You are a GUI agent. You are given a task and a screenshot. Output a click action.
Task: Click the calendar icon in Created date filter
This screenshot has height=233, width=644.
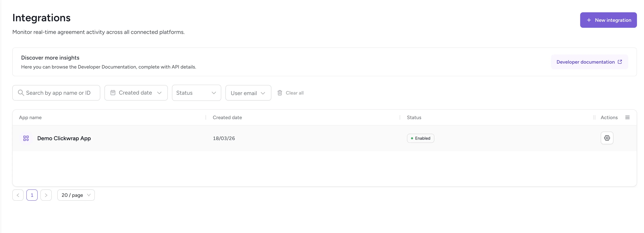tap(113, 93)
